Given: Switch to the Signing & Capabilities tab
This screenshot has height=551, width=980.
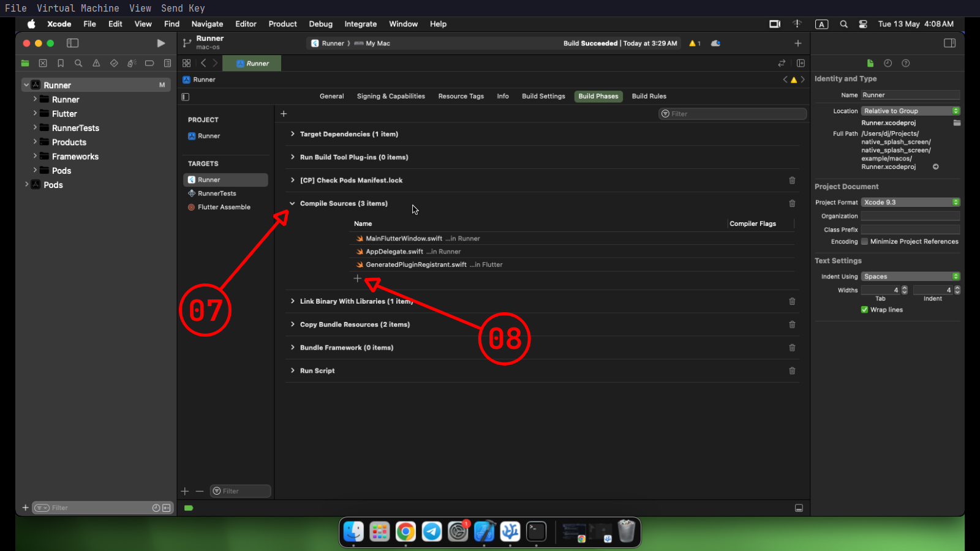Looking at the screenshot, I should [391, 96].
